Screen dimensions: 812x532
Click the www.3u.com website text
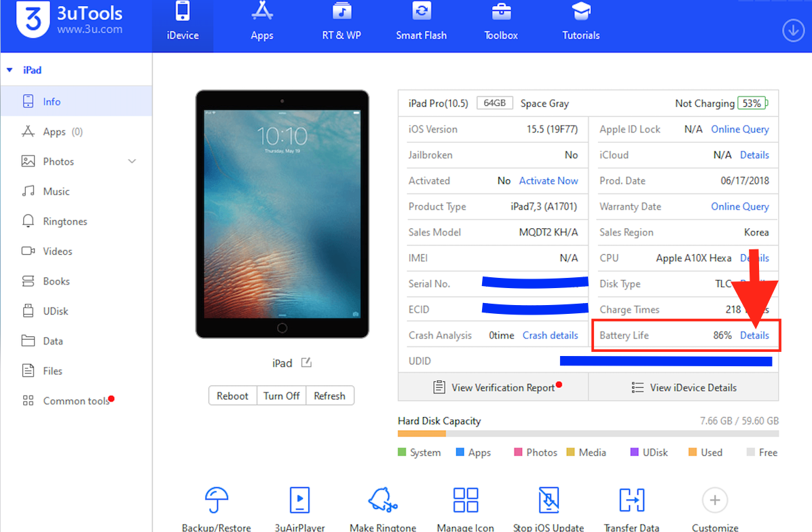tap(90, 29)
